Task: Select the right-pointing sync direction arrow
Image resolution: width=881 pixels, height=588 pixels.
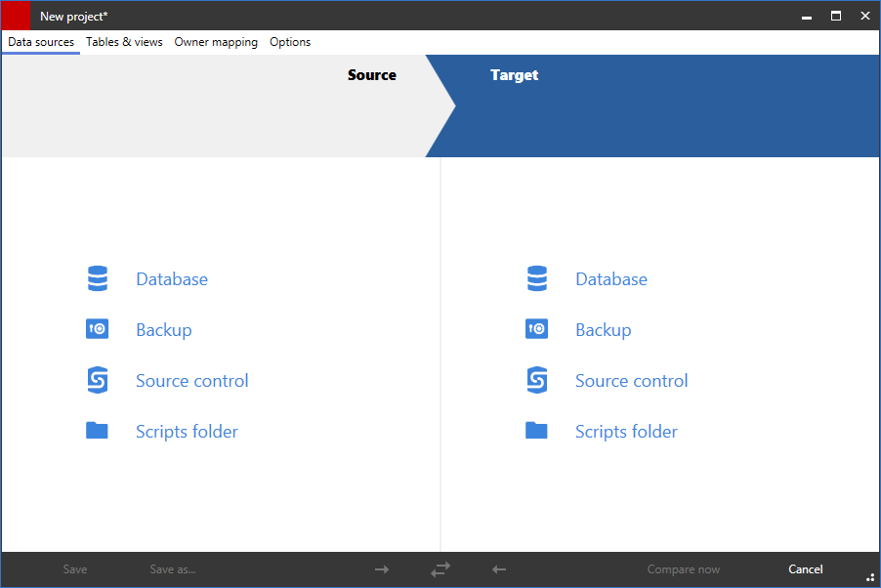Action: [381, 568]
